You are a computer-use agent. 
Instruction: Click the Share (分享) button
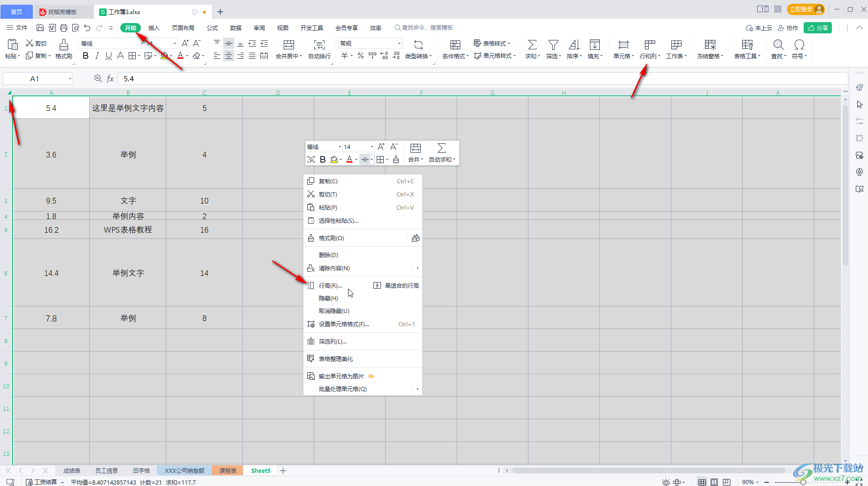pyautogui.click(x=818, y=28)
